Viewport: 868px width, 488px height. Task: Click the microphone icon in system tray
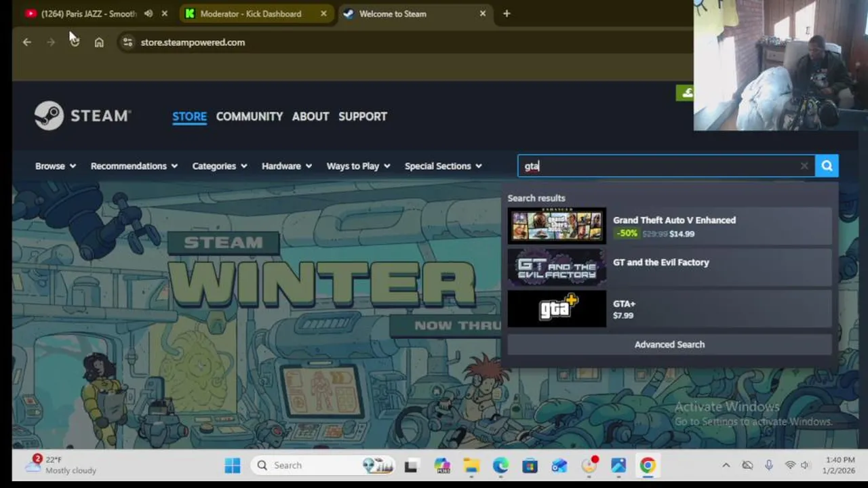coord(769,465)
